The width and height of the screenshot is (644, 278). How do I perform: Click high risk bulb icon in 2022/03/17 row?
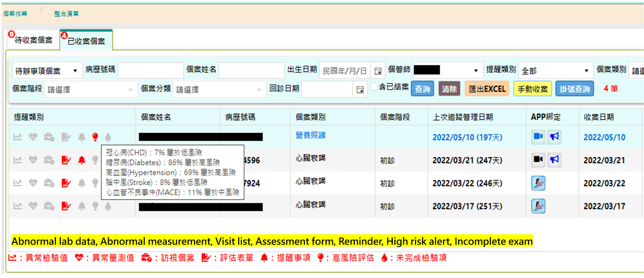(95, 206)
